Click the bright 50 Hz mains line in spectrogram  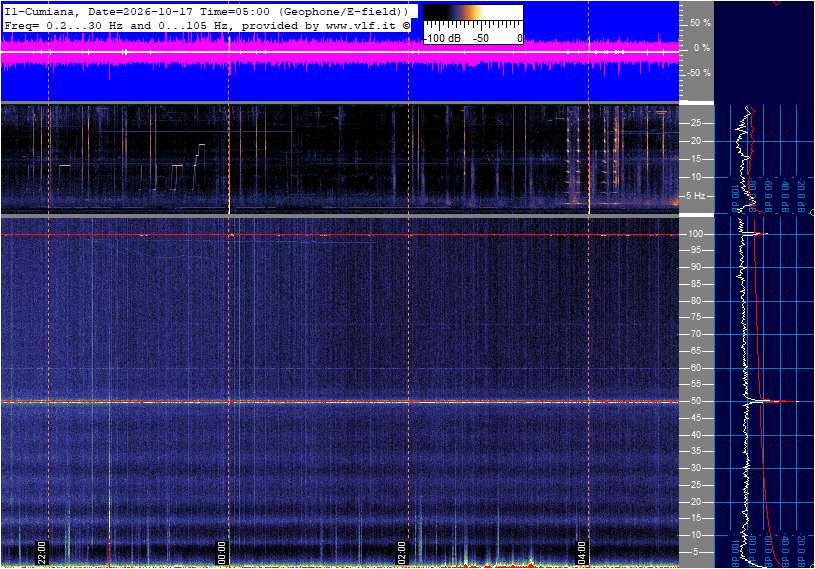(340, 402)
